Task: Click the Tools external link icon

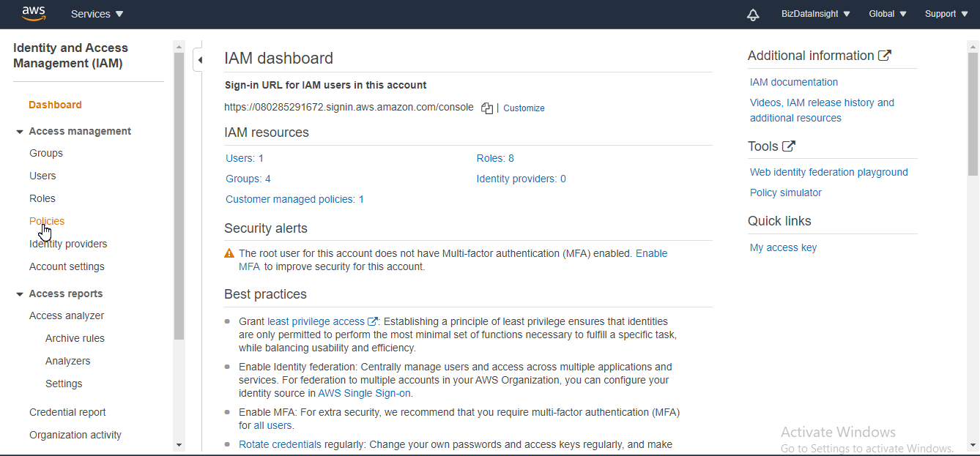Action: (790, 145)
